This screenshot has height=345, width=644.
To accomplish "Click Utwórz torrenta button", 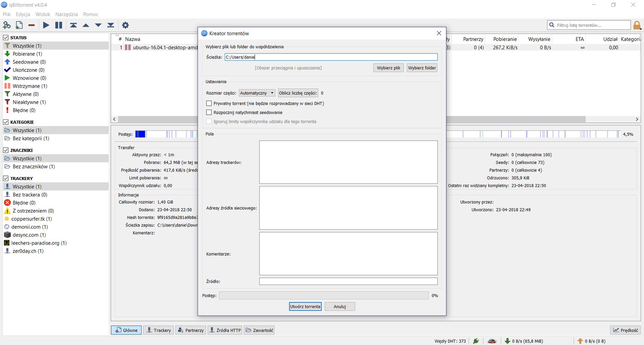I will pyautogui.click(x=305, y=306).
